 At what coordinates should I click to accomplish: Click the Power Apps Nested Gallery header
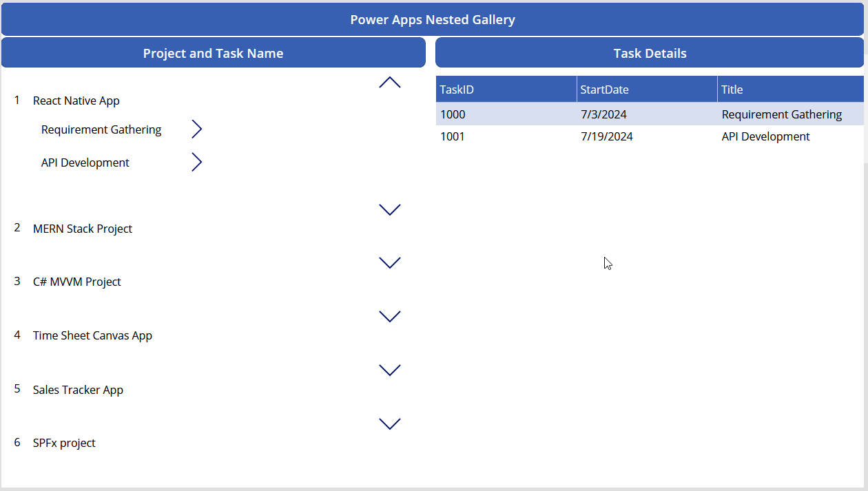coord(433,19)
